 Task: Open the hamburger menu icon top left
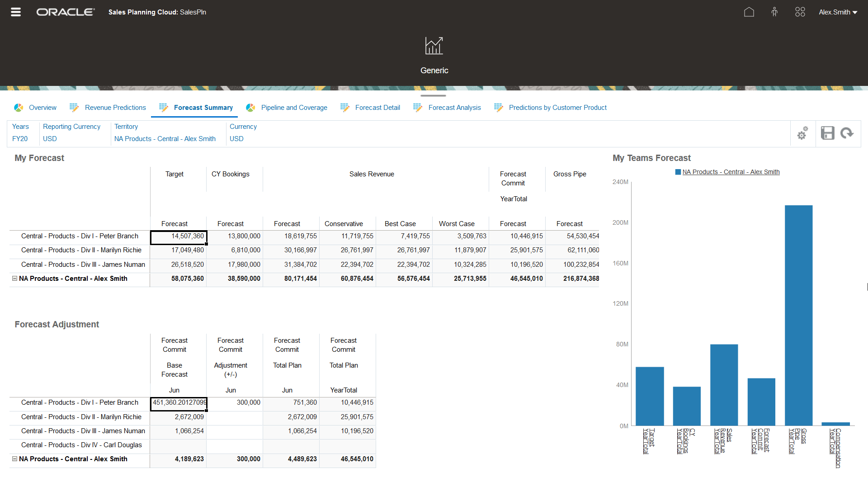coord(15,12)
